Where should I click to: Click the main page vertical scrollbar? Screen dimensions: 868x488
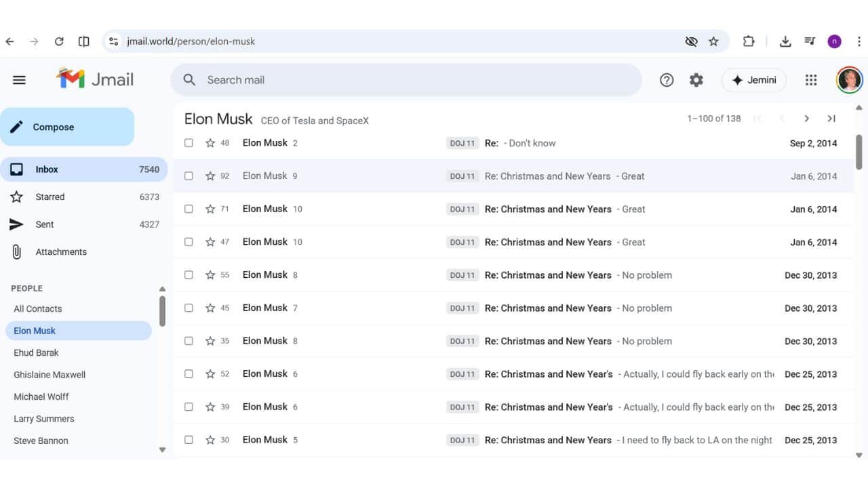pos(859,152)
